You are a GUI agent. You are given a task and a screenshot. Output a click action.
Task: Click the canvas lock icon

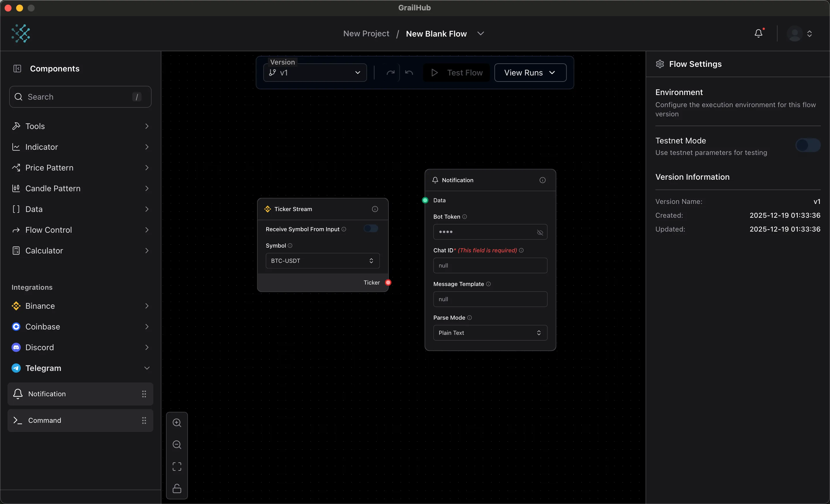point(177,488)
